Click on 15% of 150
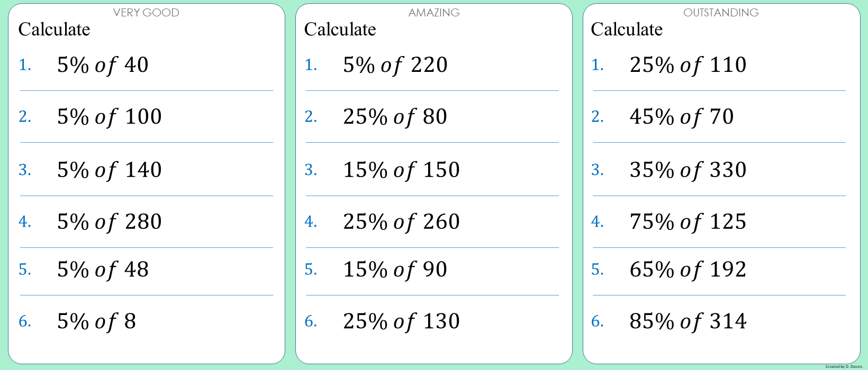 402,170
